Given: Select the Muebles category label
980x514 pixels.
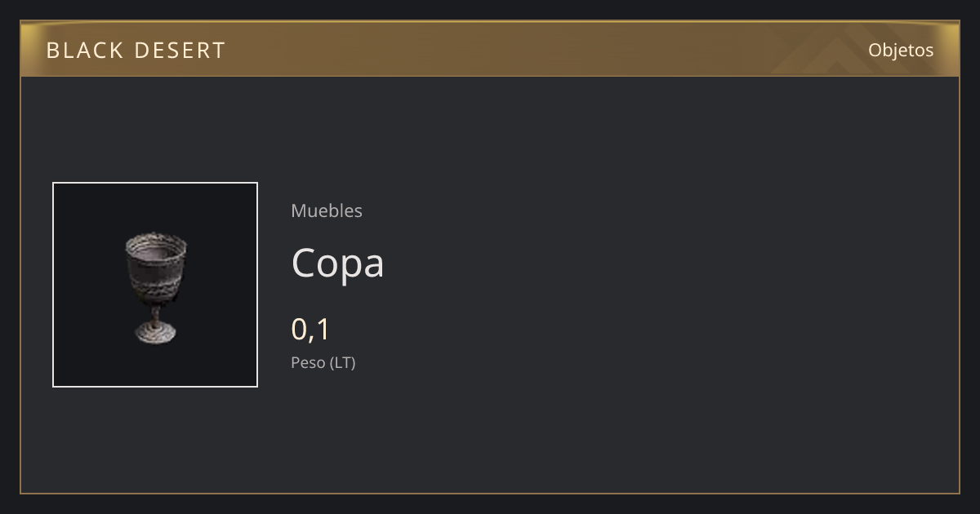Looking at the screenshot, I should [327, 210].
